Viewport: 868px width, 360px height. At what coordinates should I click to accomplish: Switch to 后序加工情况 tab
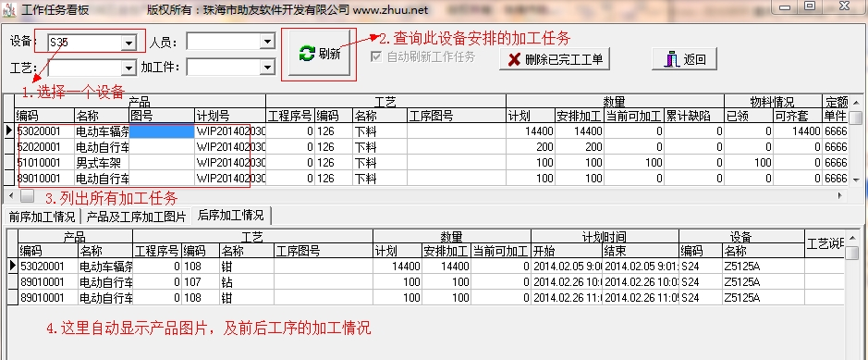point(231,215)
